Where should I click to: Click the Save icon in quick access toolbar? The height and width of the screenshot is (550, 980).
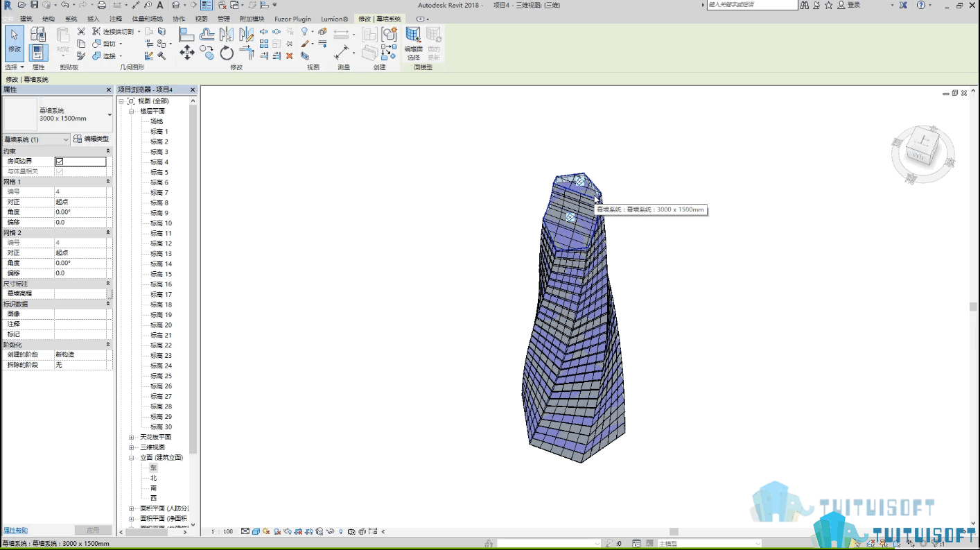(x=34, y=5)
